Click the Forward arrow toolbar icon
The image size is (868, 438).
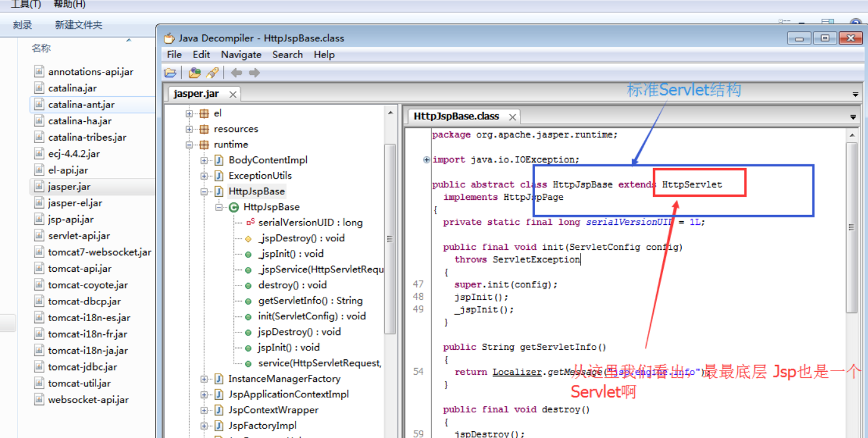coord(254,73)
